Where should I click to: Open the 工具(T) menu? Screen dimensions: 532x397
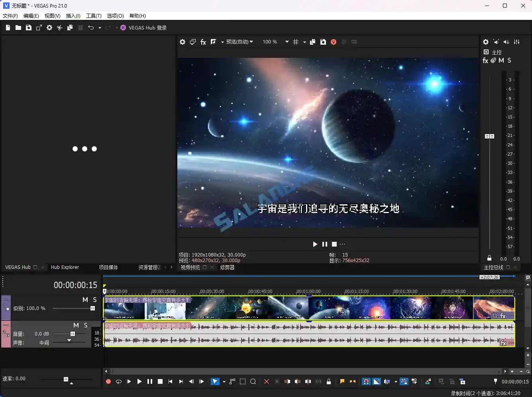pos(94,16)
